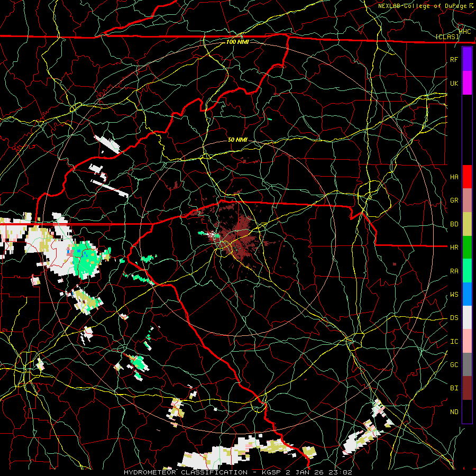This screenshot has height=476, width=476.
Task: Click the GC legend label
Action: point(454,364)
